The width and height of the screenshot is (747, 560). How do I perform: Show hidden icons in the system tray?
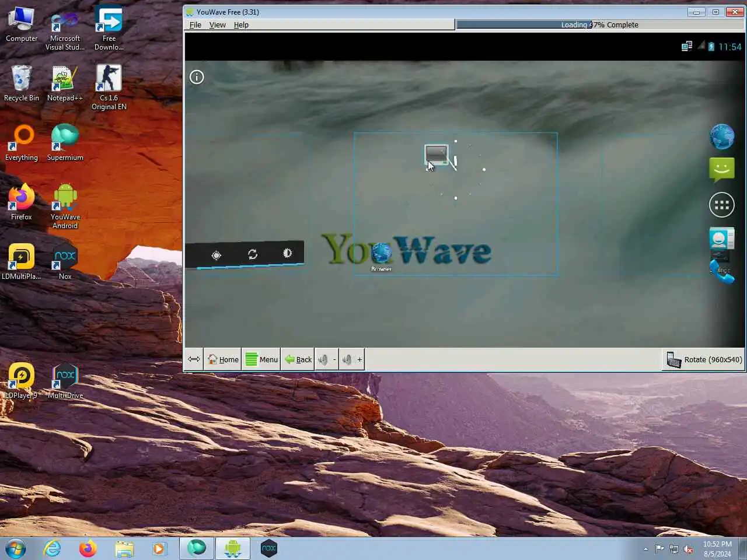tap(645, 549)
